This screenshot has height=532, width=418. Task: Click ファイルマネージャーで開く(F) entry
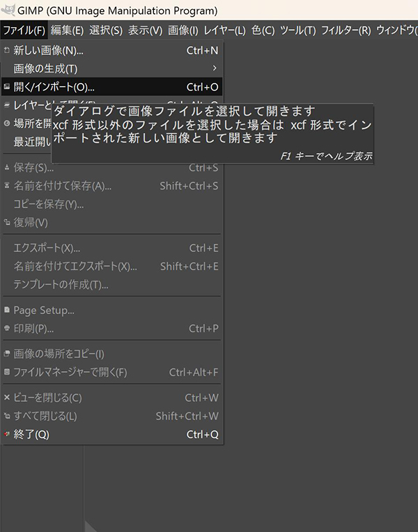(x=111, y=373)
